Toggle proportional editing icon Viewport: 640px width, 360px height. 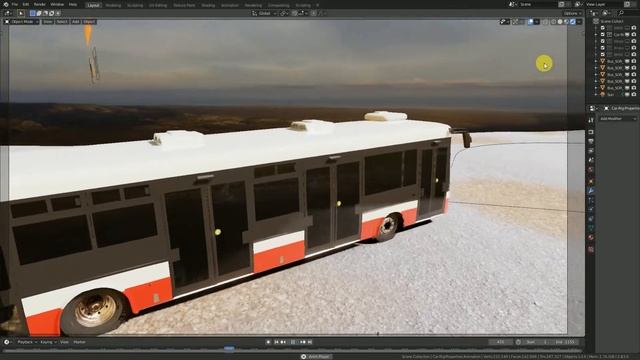[313, 13]
